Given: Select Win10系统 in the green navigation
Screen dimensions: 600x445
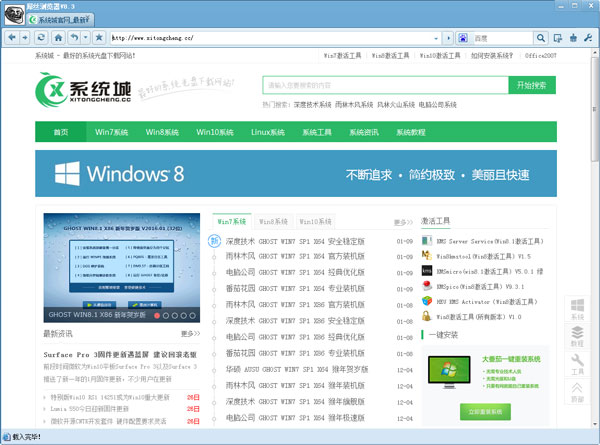Looking at the screenshot, I should pyautogui.click(x=215, y=132).
